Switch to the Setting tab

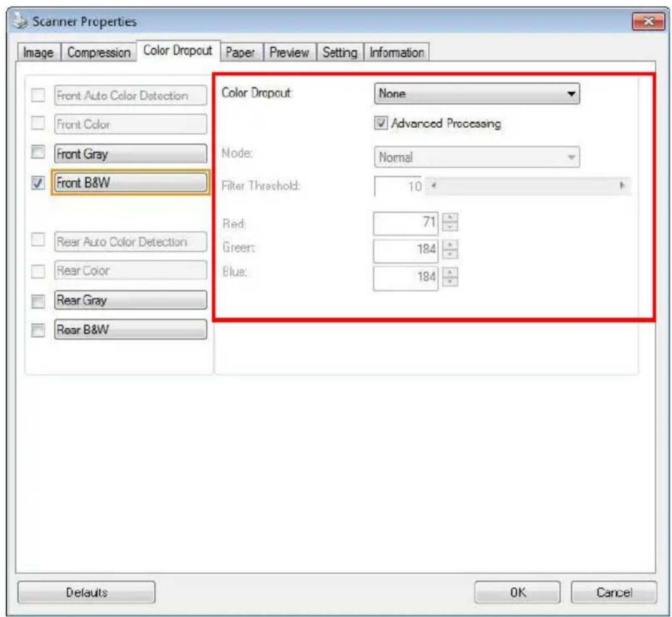coord(340,52)
